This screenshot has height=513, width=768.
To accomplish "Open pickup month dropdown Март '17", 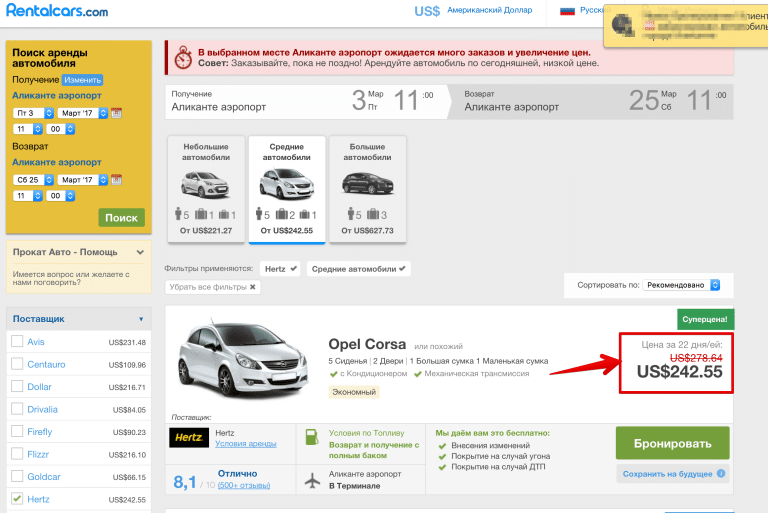I will [83, 113].
